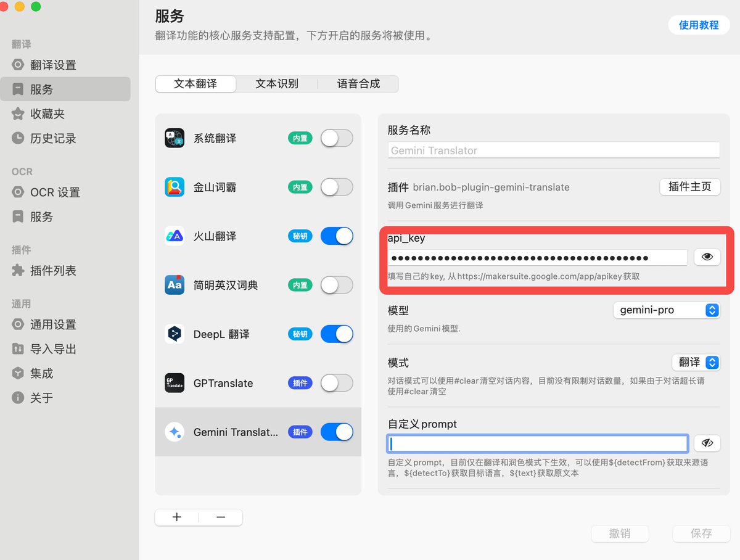The width and height of the screenshot is (740, 560).
Task: Click the 内置 badge on 简明英汉词典
Action: point(300,285)
